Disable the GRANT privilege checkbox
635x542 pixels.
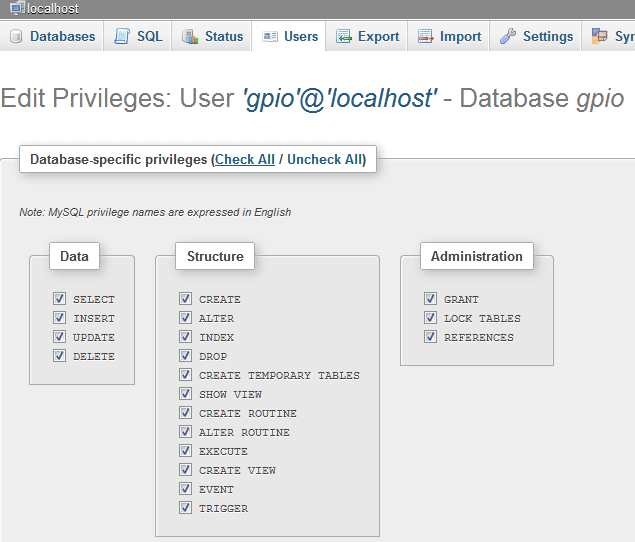click(x=430, y=299)
